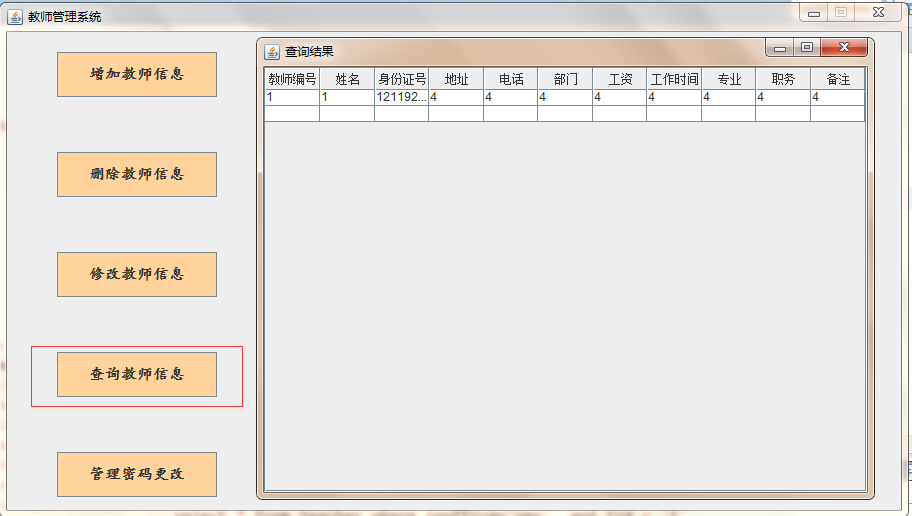The width and height of the screenshot is (912, 516).
Task: Select first-row cell under 部门
Action: [565, 97]
